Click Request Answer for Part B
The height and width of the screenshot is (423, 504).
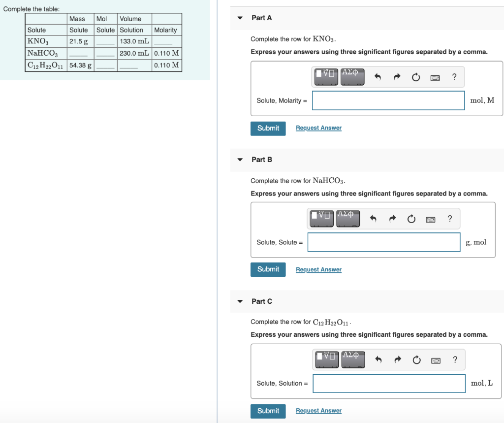click(318, 269)
